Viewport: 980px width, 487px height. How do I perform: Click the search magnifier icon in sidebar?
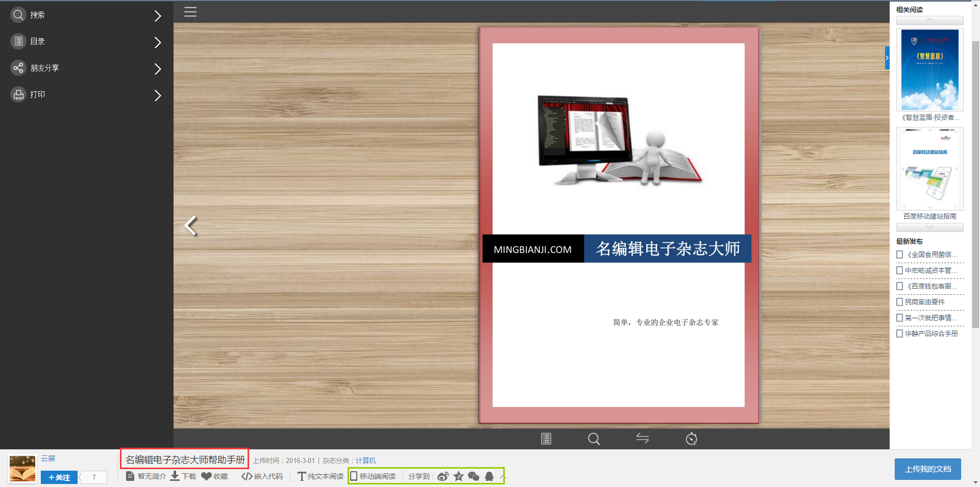tap(18, 15)
